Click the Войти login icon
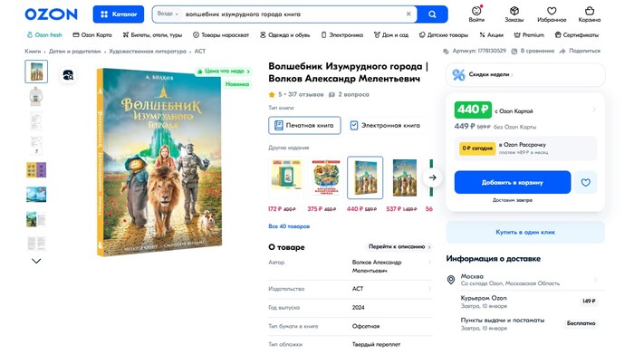 tap(477, 14)
